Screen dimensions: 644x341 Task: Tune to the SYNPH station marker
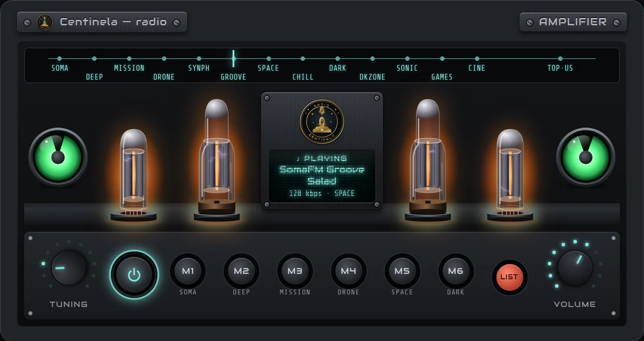pyautogui.click(x=199, y=59)
